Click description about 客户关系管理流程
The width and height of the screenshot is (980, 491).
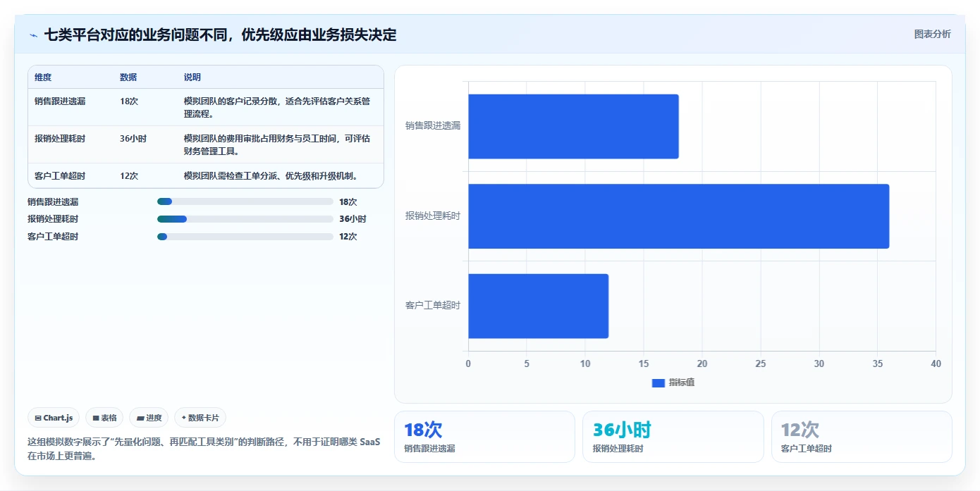coord(277,107)
